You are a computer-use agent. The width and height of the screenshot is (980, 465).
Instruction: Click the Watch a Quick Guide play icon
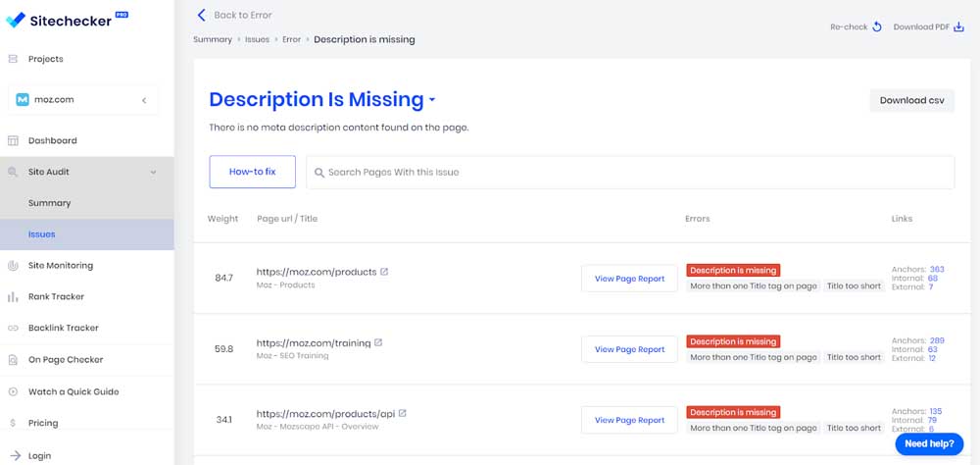13,391
